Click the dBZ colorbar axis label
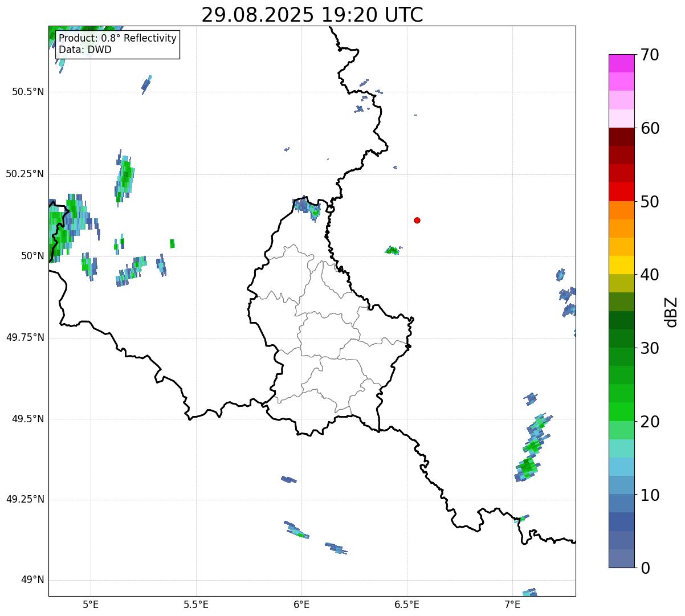685x616 pixels. tap(671, 312)
